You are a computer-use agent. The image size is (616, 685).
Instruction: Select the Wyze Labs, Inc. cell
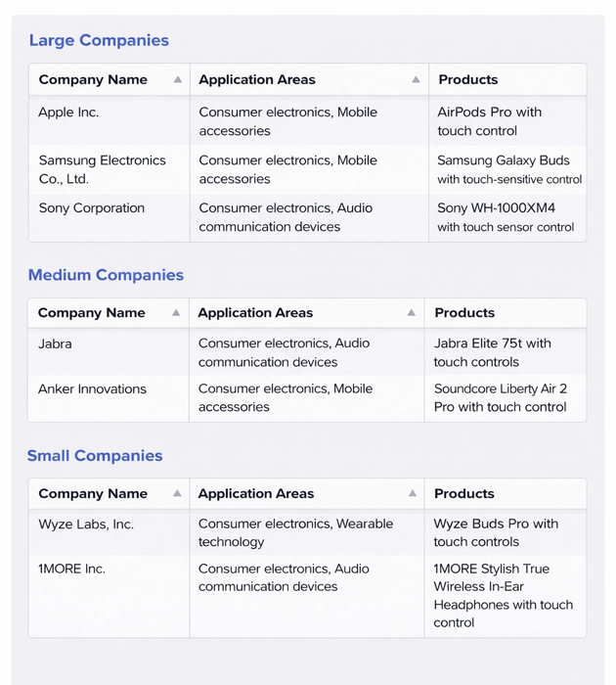pyautogui.click(x=86, y=525)
